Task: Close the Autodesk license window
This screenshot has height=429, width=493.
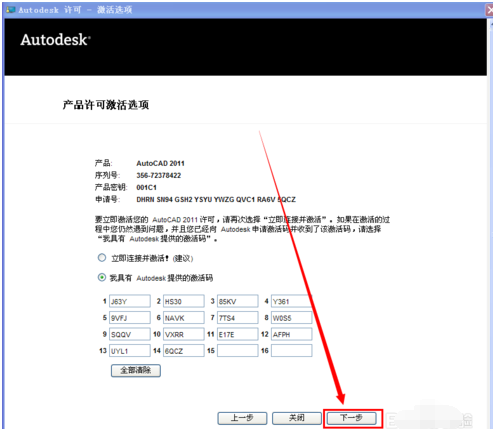Action: point(490,10)
